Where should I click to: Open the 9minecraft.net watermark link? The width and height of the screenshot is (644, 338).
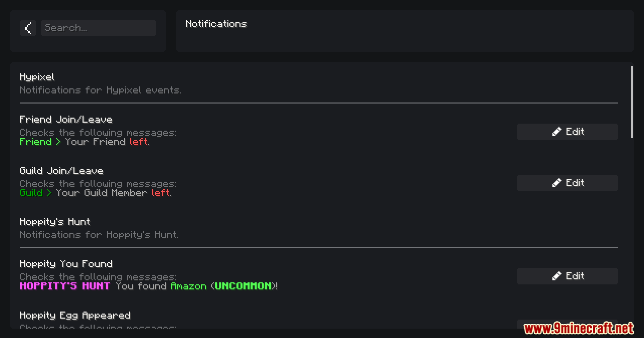[579, 328]
